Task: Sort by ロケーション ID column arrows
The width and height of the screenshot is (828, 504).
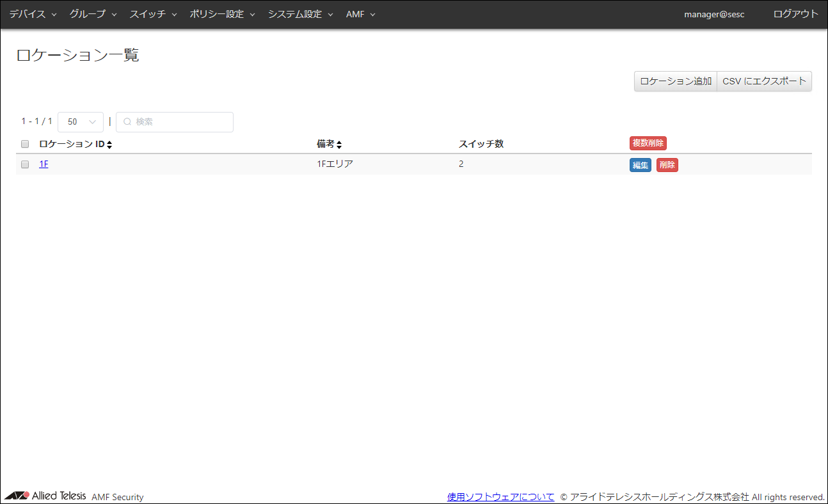Action: pos(109,145)
